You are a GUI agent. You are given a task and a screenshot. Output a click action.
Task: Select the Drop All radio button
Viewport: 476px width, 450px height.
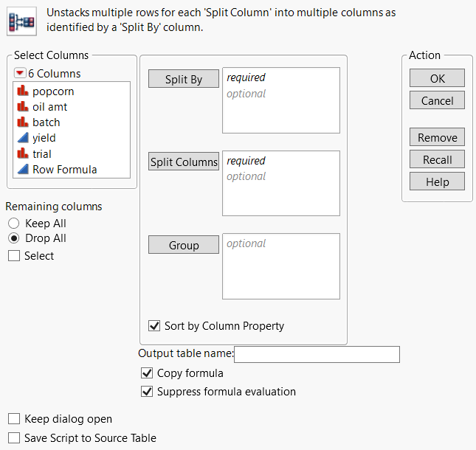click(x=14, y=238)
